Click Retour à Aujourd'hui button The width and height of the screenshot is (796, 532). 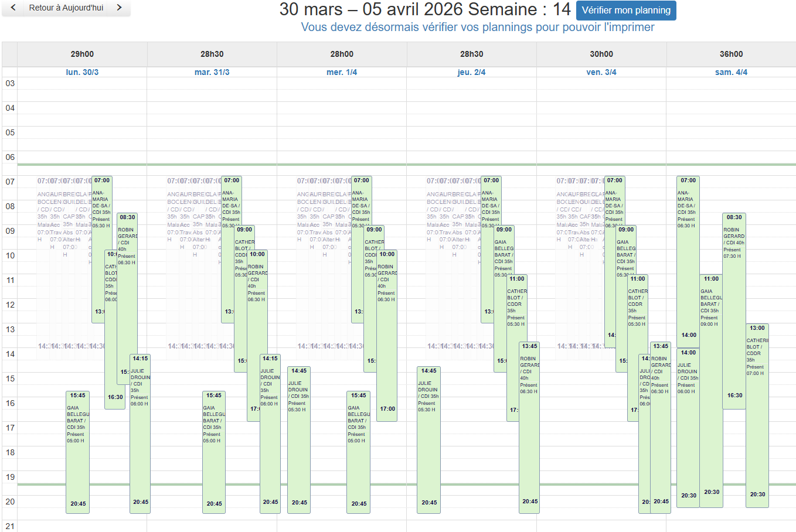point(66,8)
